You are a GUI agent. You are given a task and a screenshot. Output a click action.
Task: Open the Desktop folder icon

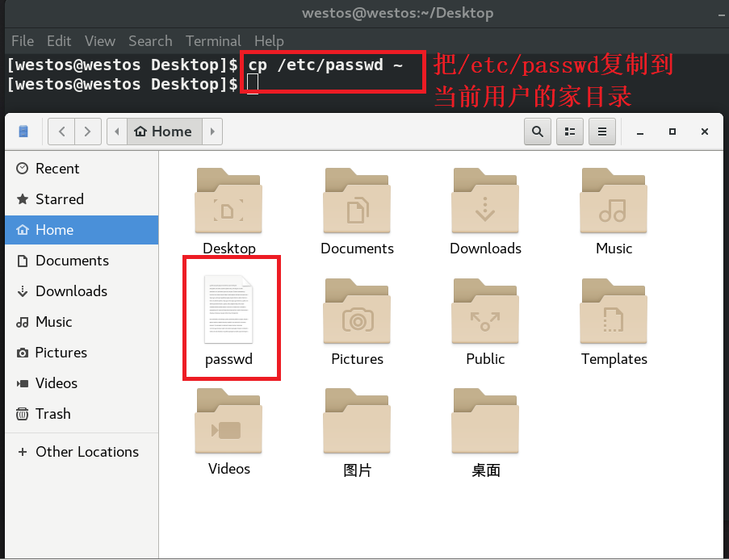228,201
